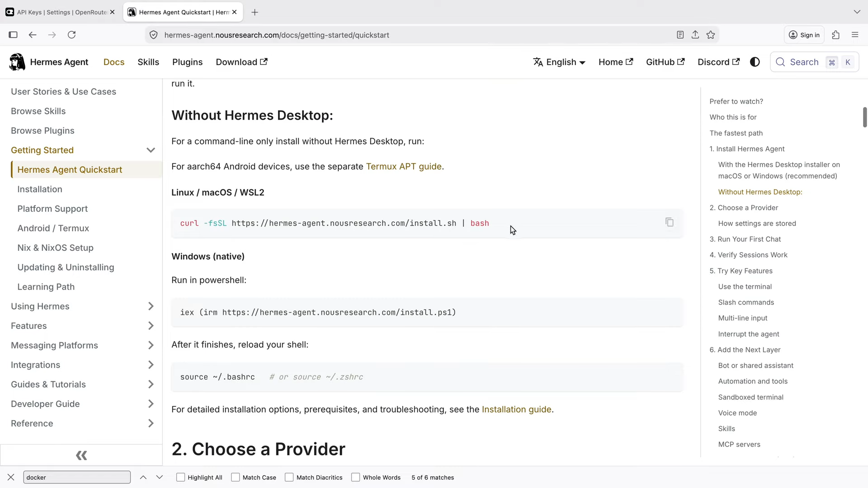Enable Match Diacritics checkbox
This screenshot has height=488, width=868.
pos(289,477)
